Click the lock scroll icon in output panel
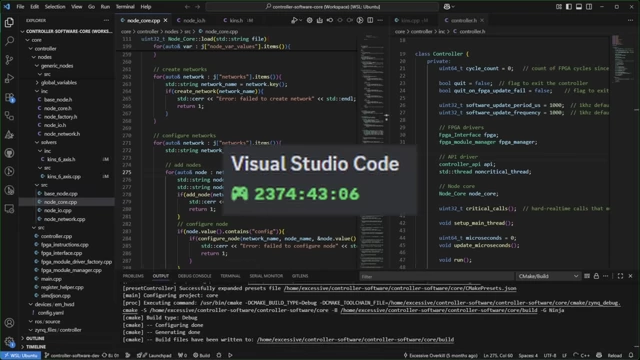The height and width of the screenshot is (360, 640). click(x=596, y=276)
